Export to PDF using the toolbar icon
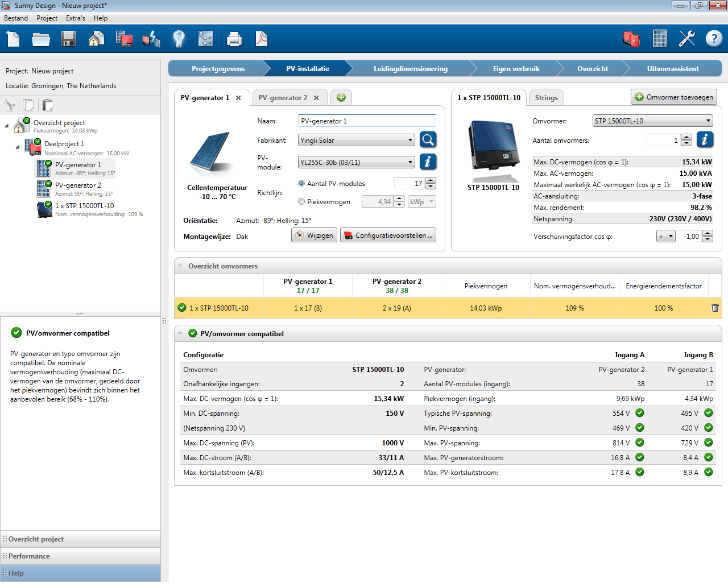The image size is (728, 587). coord(261,38)
